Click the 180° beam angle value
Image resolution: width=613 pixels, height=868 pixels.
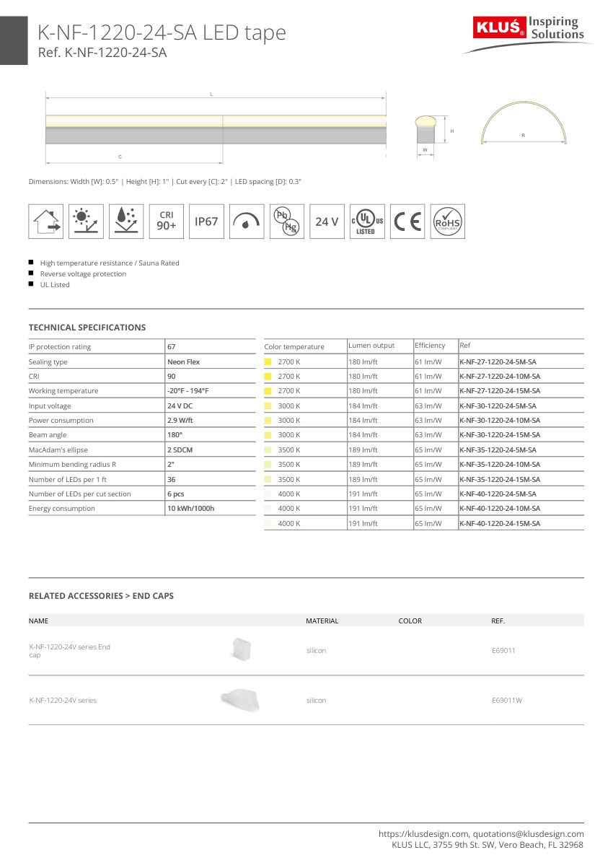coord(175,435)
